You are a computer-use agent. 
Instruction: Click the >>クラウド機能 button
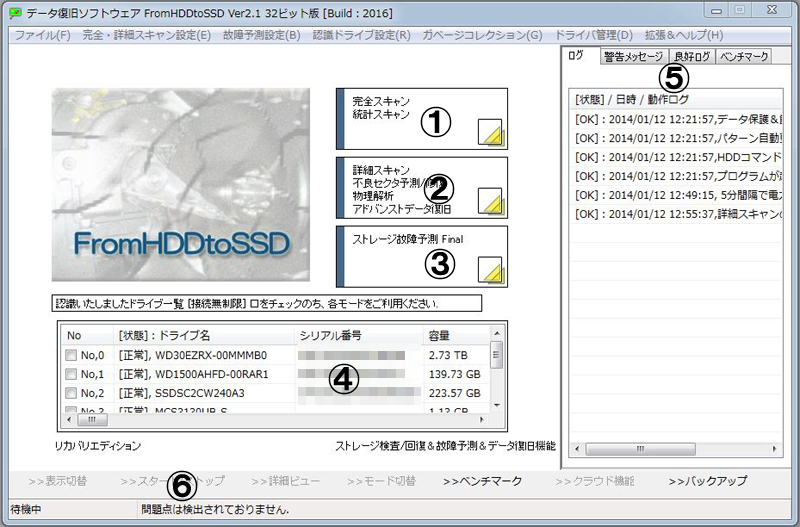pyautogui.click(x=594, y=481)
